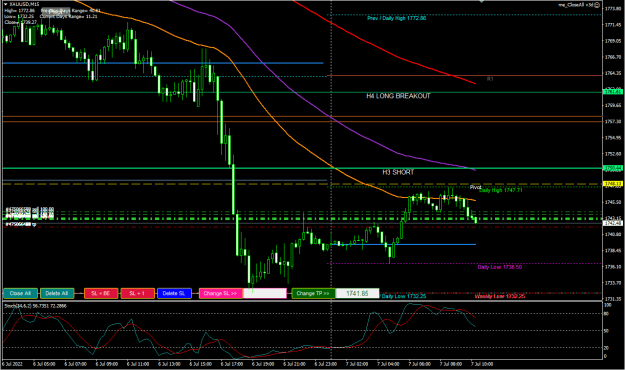The width and height of the screenshot is (625, 370).
Task: Click the yellow price tag on the price scale
Action: click(613, 184)
